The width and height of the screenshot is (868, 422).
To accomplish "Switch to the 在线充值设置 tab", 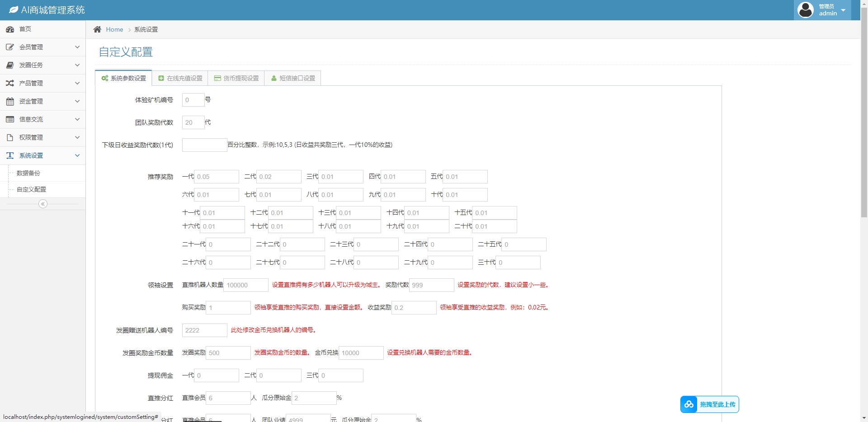I will (x=180, y=78).
